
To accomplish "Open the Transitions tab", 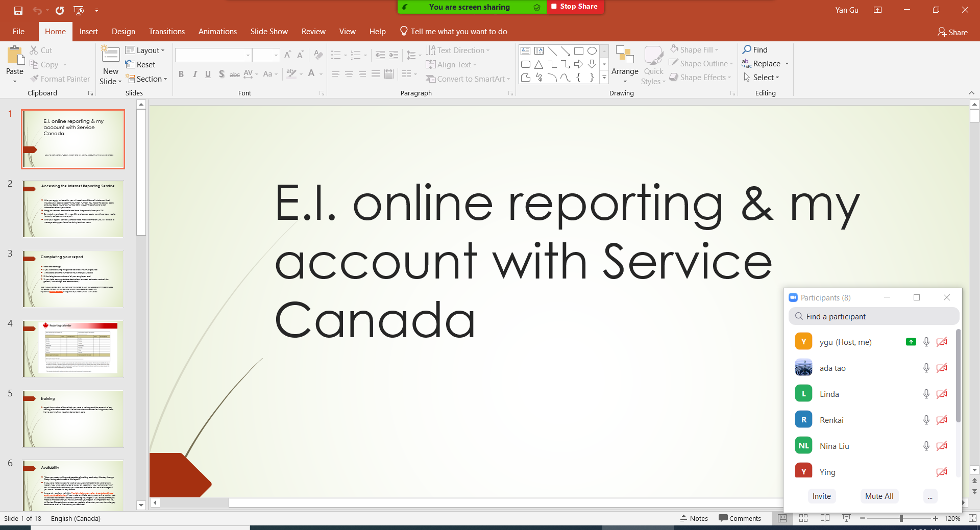I will tap(166, 32).
